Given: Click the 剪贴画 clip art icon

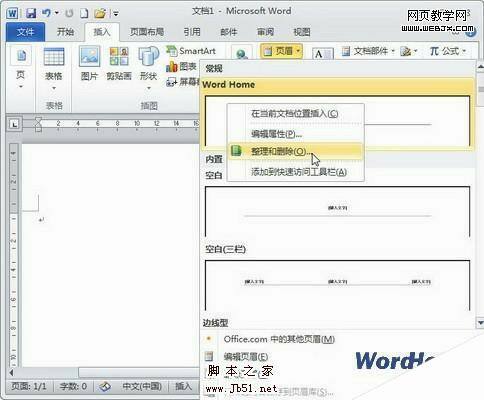Looking at the screenshot, I should point(119,56).
